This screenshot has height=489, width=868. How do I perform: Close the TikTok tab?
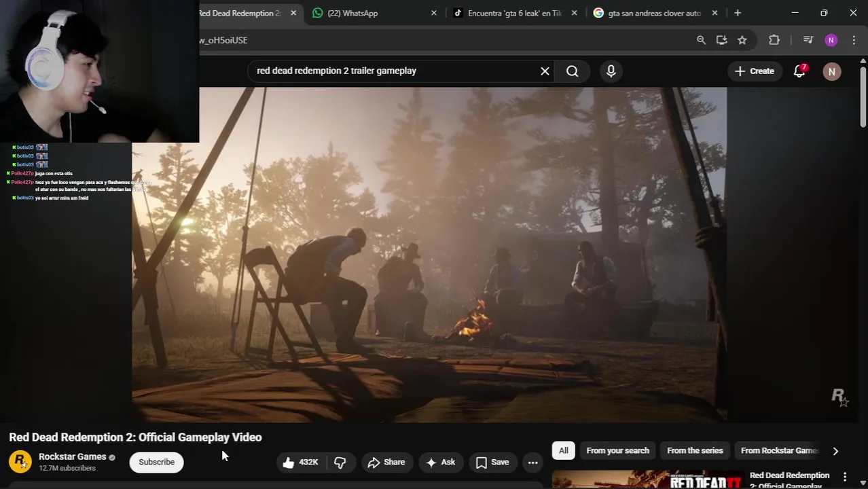(x=575, y=13)
